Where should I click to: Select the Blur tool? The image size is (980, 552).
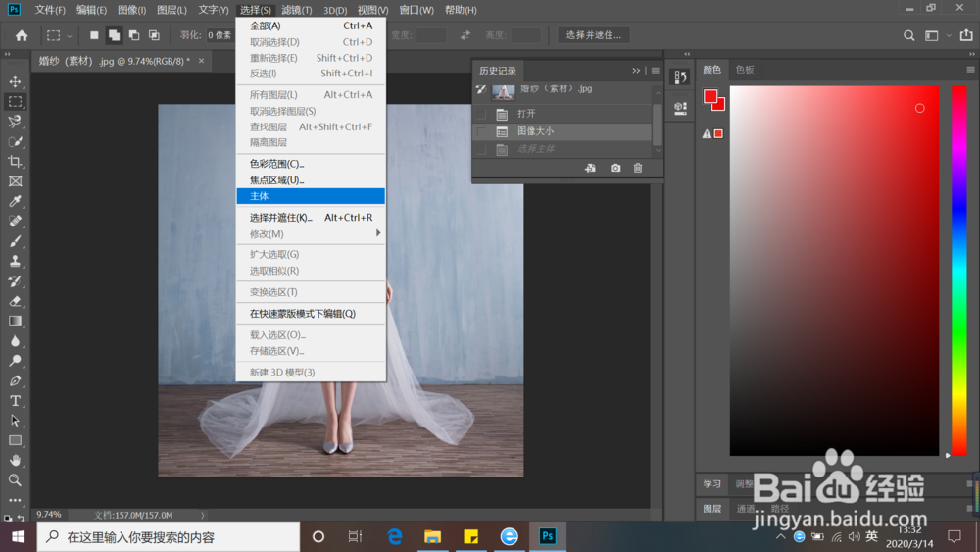pyautogui.click(x=15, y=340)
